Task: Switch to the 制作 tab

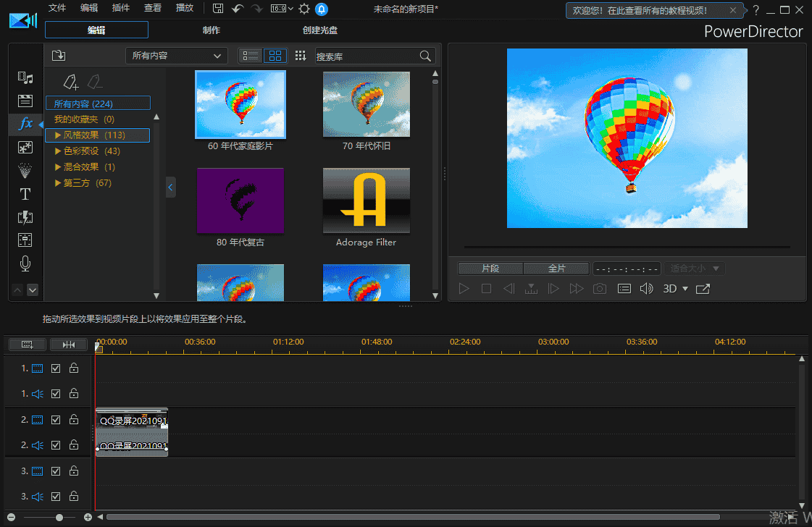Action: (212, 30)
